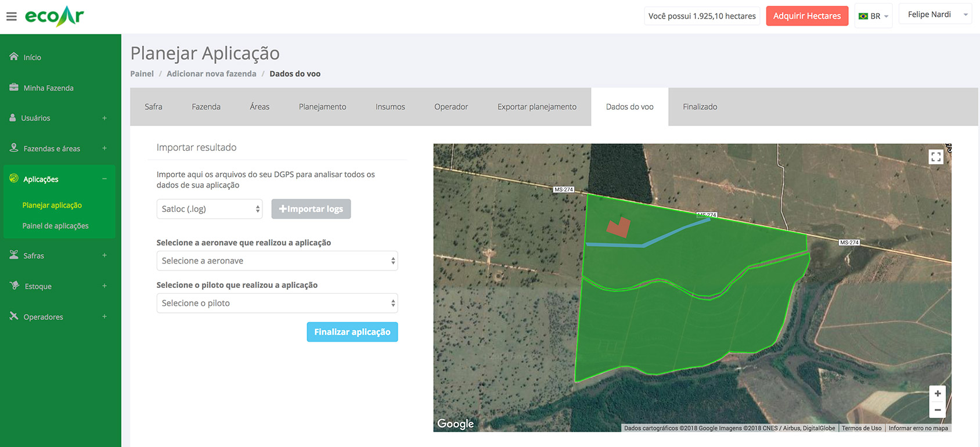Click the Operadores airplane icon

(x=14, y=316)
